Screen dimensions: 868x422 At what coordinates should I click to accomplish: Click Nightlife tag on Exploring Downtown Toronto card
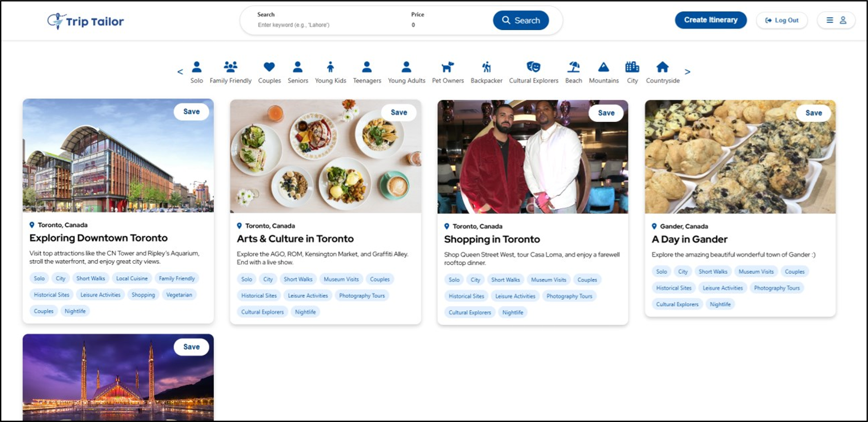(75, 311)
